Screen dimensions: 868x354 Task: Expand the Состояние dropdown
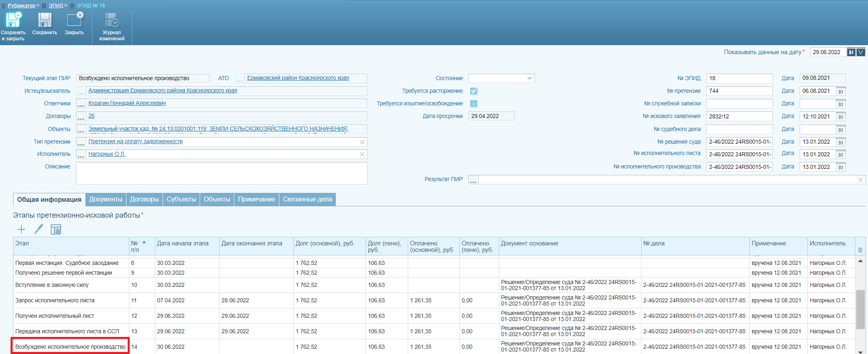click(529, 78)
